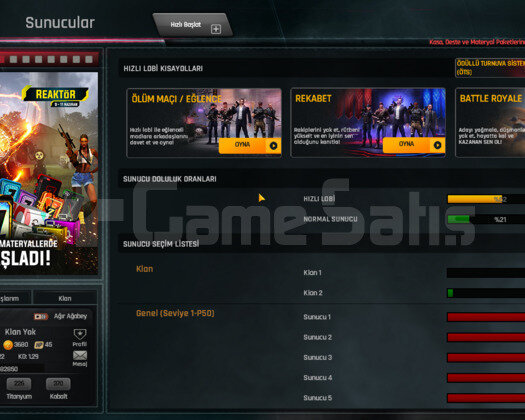
Task: Click the NORMAL SUNUCU occupancy label
Action: [x=330, y=219]
